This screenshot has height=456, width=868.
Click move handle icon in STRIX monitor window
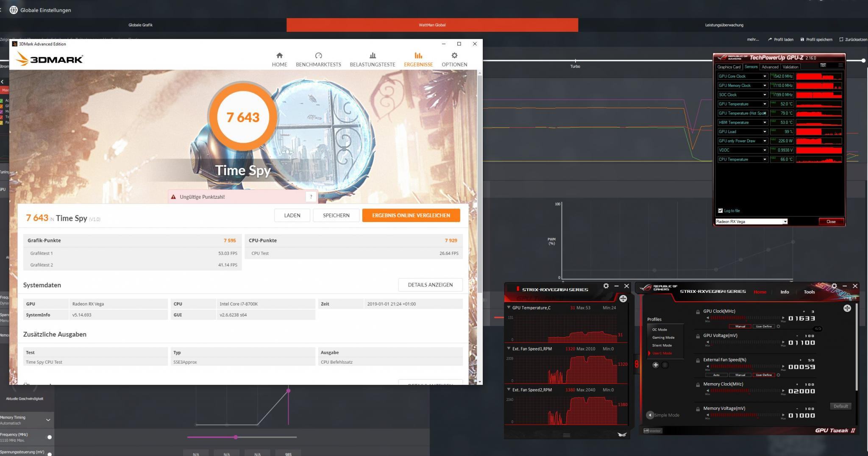(x=623, y=299)
